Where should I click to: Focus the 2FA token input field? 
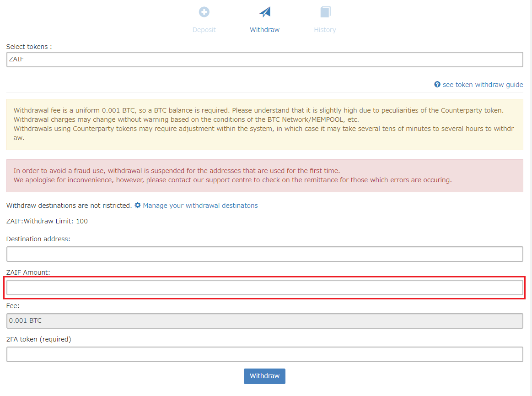[265, 354]
